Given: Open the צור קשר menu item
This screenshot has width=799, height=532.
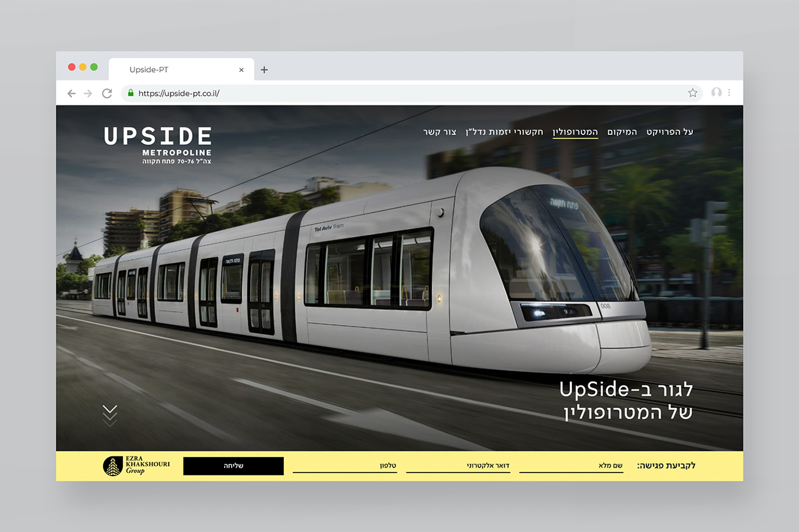Looking at the screenshot, I should (440, 132).
